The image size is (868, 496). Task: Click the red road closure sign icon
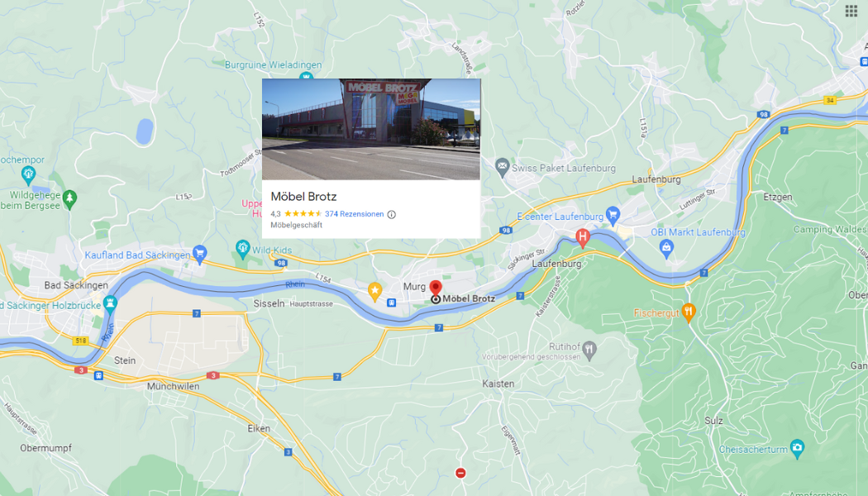click(460, 473)
